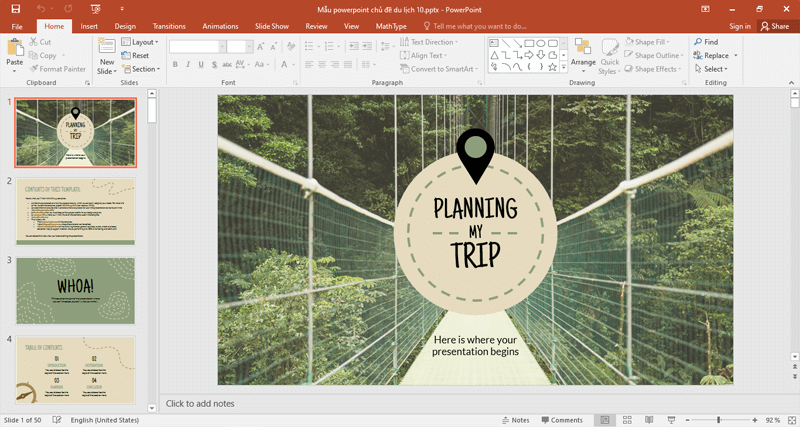Viewport: 800px width, 427px height.
Task: Click spell check icon in status bar
Action: click(x=57, y=420)
